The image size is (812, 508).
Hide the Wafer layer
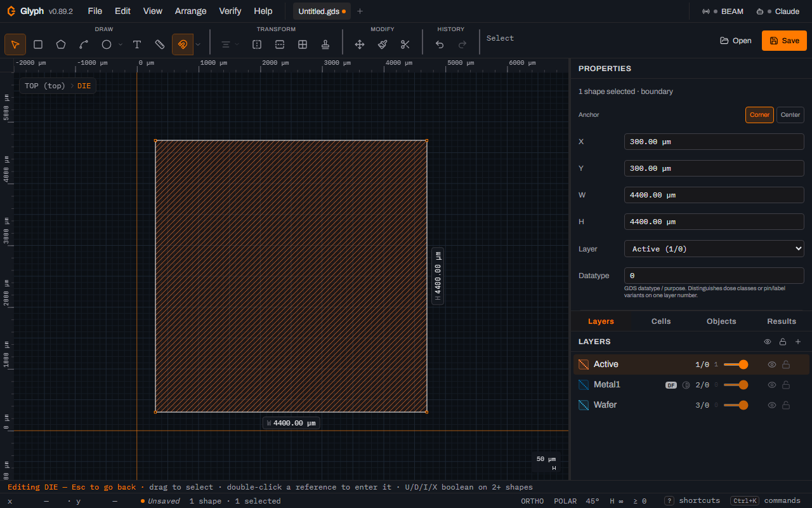click(x=772, y=405)
